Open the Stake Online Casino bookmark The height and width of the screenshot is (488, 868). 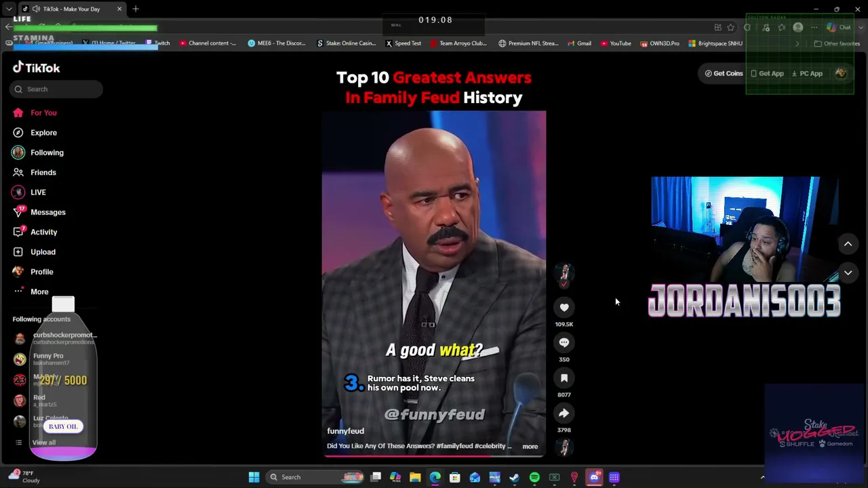coord(347,43)
